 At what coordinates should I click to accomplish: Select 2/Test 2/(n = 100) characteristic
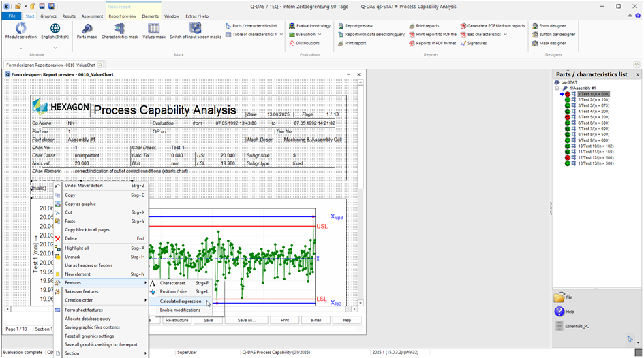[594, 99]
